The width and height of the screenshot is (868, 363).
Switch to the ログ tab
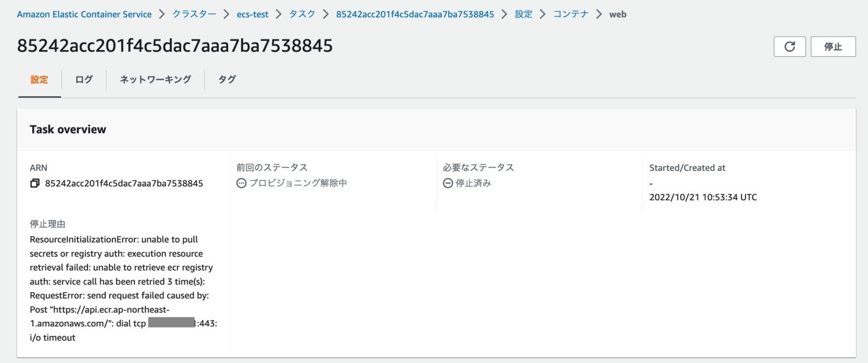(x=84, y=80)
